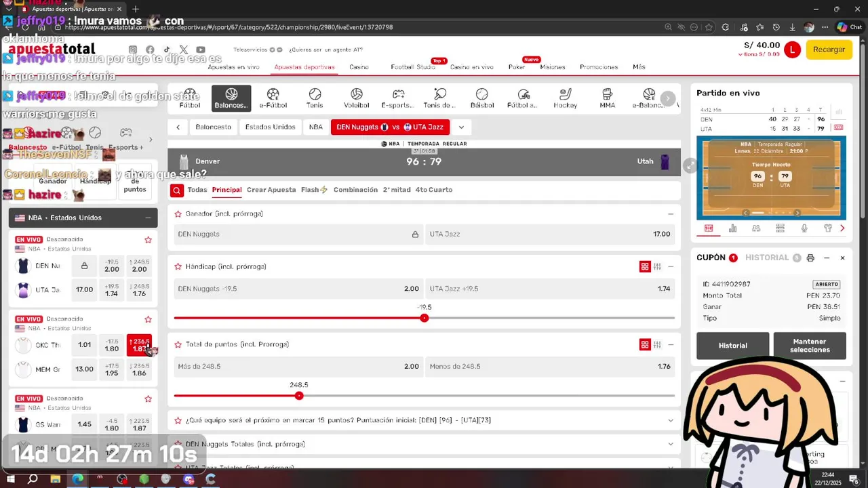This screenshot has height=488, width=868.
Task: Show more sports with right arrow
Action: (x=668, y=98)
